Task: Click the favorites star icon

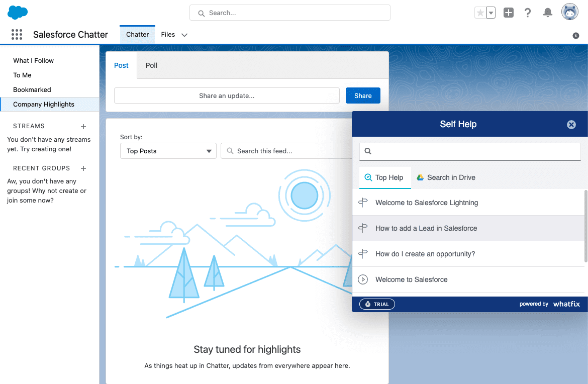Action: (x=480, y=13)
